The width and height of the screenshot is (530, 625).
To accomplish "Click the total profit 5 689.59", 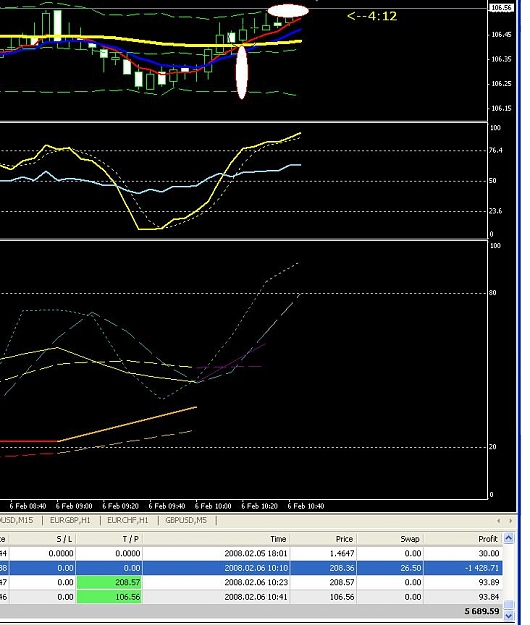I will 482,611.
